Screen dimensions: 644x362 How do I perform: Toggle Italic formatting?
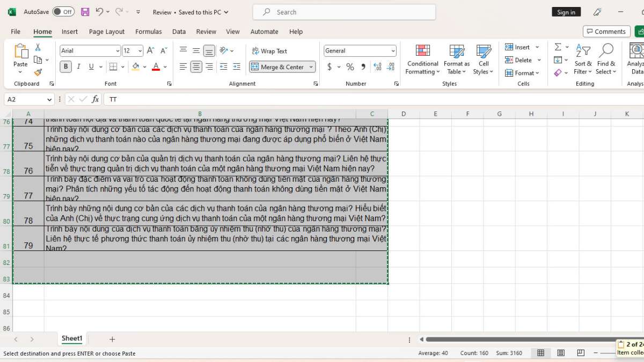(x=79, y=67)
